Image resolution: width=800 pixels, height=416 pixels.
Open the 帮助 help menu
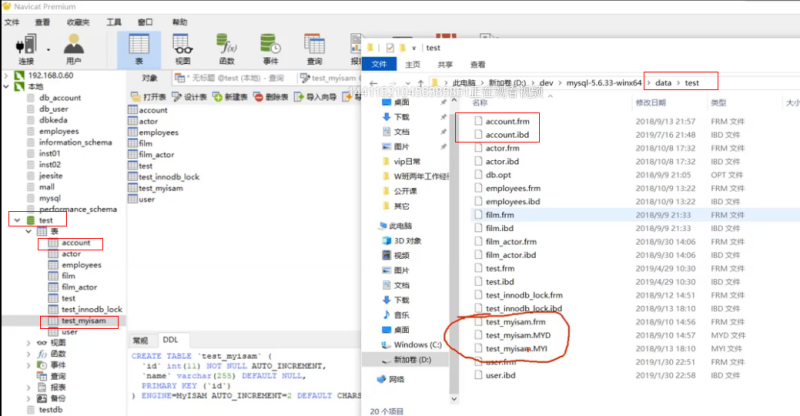click(180, 22)
